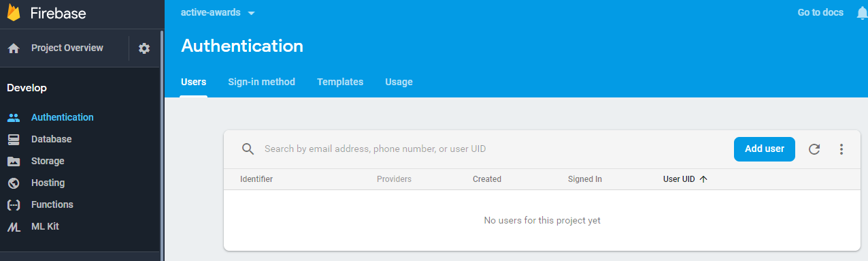Click the Hosting globe icon

coord(14,183)
